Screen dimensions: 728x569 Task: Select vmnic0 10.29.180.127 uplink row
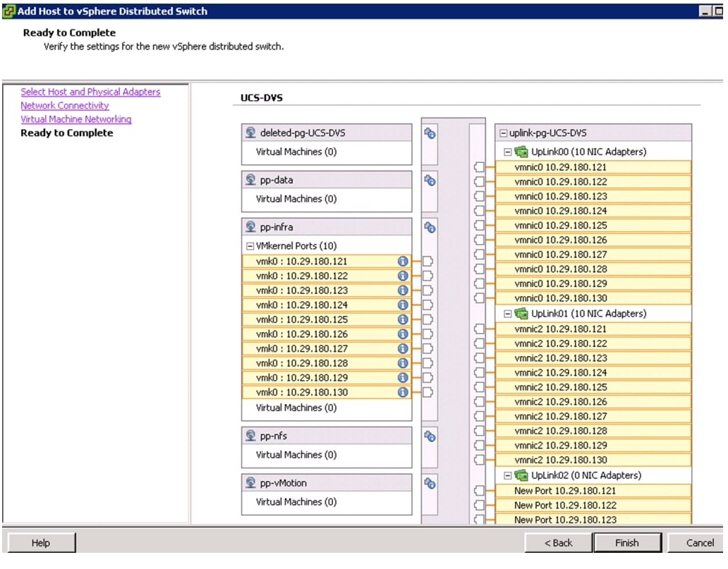(593, 255)
